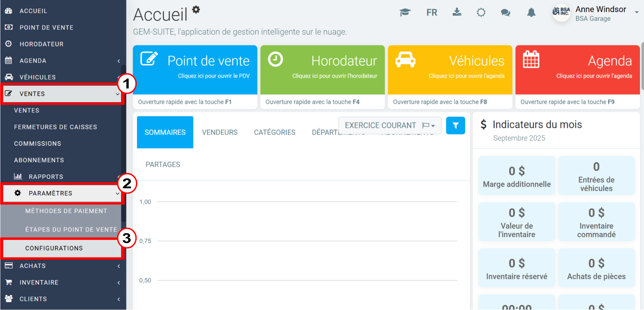Click the Véhicules tile title
644x310 pixels.
(x=477, y=61)
